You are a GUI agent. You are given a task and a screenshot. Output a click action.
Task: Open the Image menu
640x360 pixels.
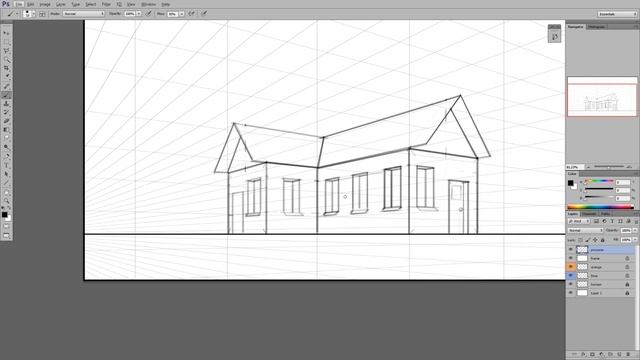click(45, 4)
